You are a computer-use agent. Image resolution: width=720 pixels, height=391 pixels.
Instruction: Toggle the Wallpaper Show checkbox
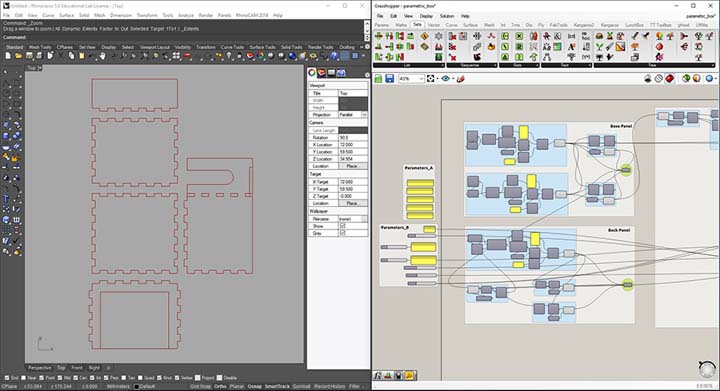[343, 226]
